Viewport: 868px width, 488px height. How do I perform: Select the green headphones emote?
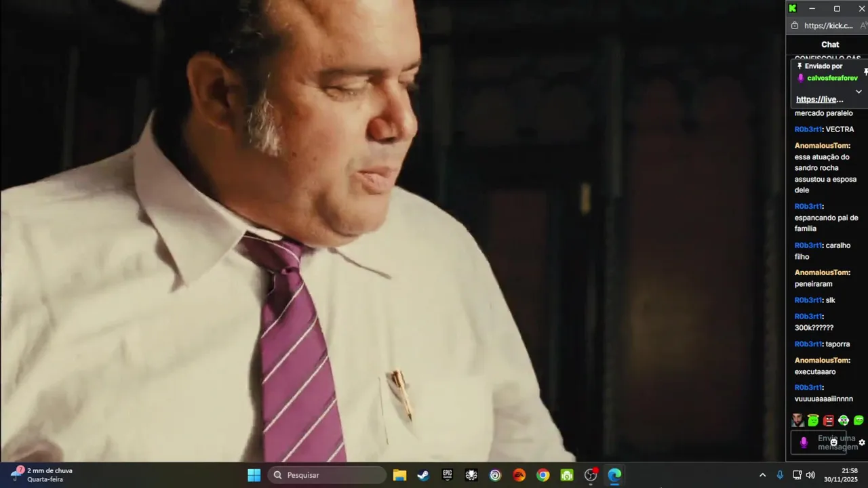click(x=844, y=420)
